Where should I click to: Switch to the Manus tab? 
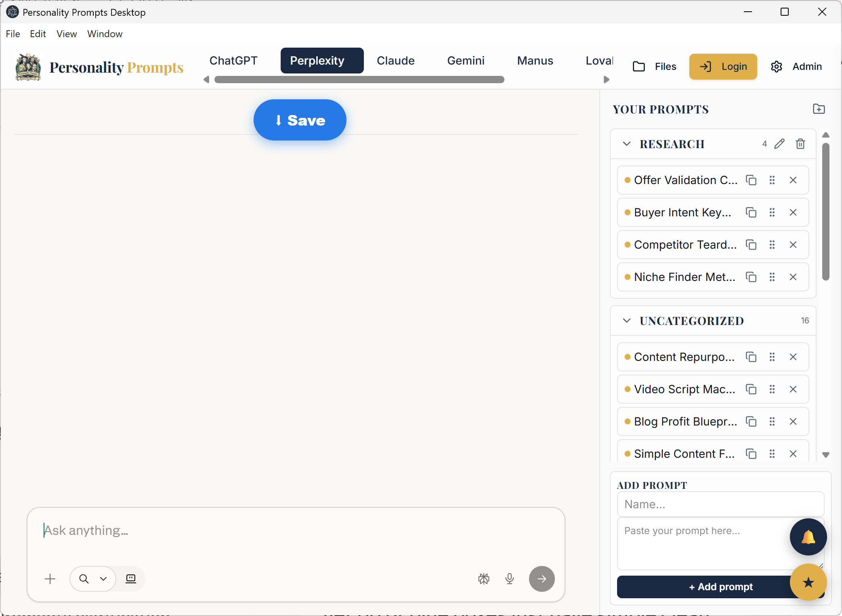point(535,61)
